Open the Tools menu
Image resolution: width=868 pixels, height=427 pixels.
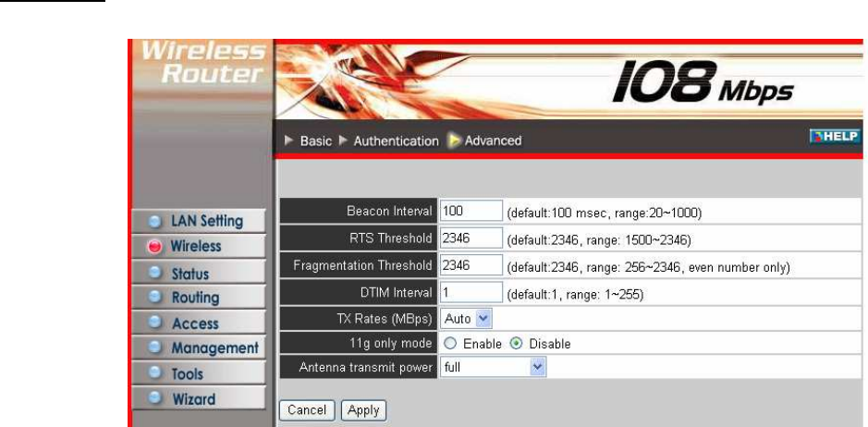pyautogui.click(x=199, y=373)
